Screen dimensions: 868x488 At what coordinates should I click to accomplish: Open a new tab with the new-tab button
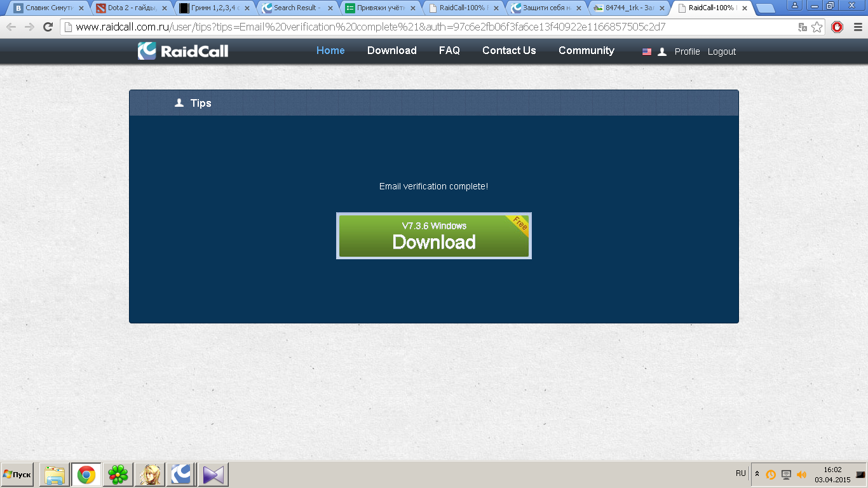(x=765, y=9)
